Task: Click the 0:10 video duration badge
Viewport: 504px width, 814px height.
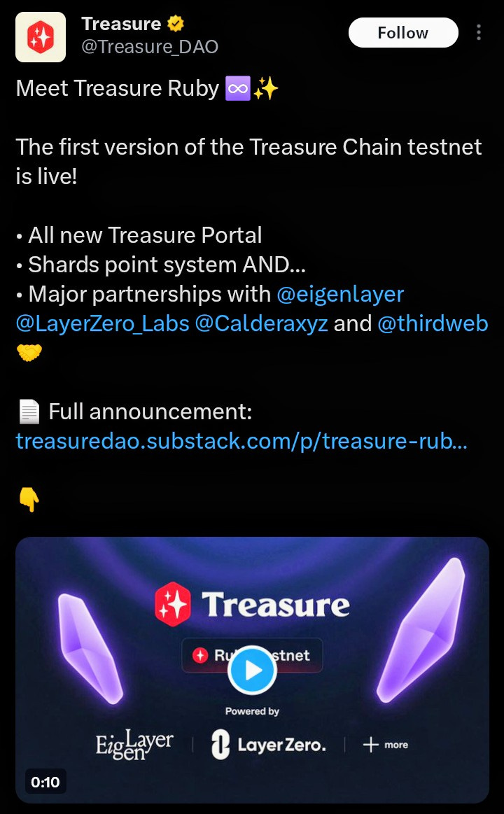Action: pos(45,782)
